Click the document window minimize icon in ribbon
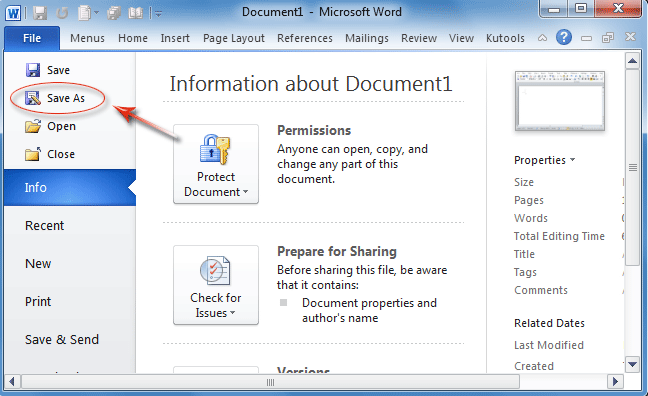The height and width of the screenshot is (396, 648). (x=586, y=38)
